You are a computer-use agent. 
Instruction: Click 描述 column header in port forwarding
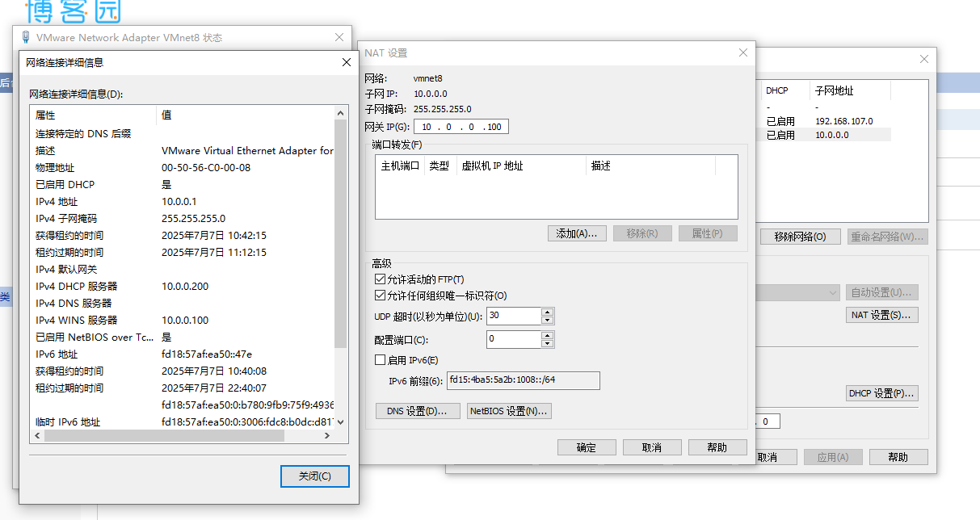[650, 166]
